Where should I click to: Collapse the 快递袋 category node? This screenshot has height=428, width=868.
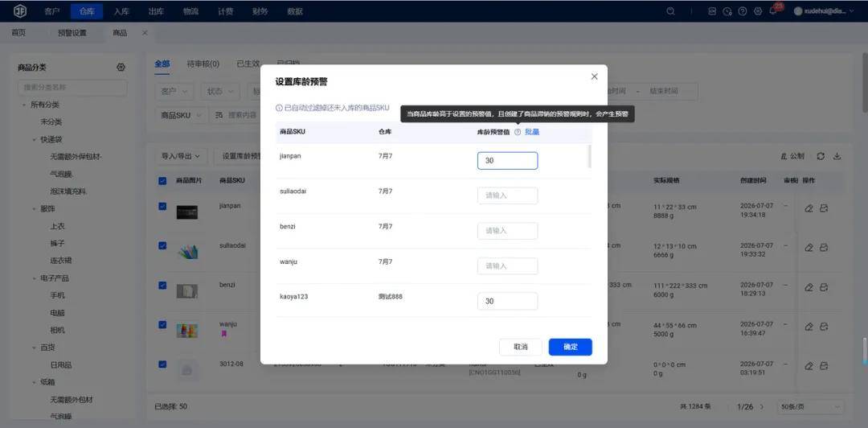coord(34,140)
